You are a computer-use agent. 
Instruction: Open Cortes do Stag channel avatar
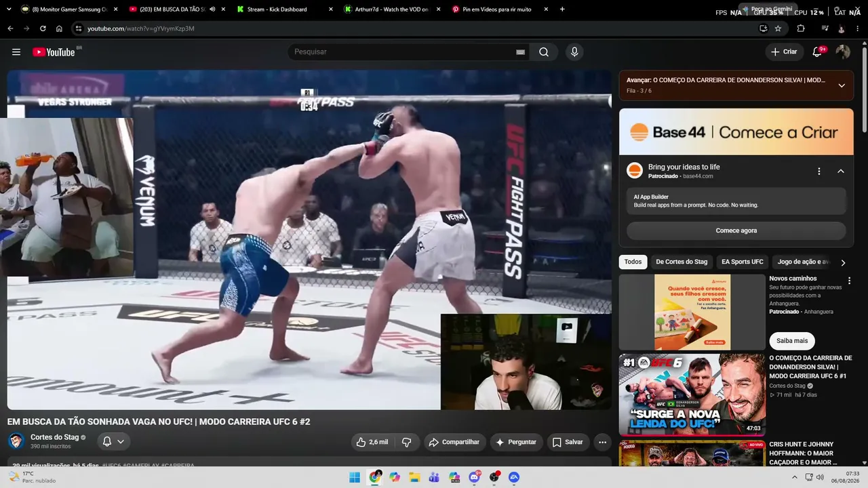click(x=16, y=441)
